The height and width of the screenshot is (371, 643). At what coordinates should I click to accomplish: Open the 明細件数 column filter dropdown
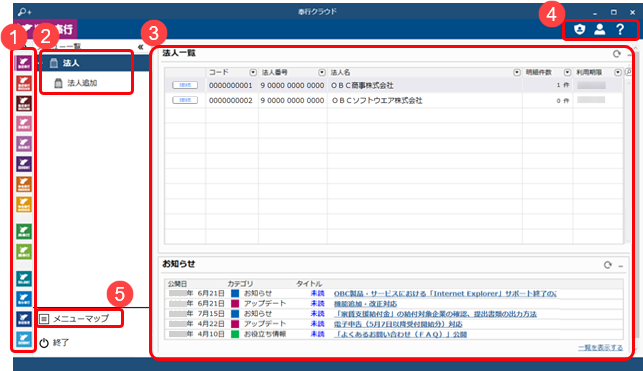tap(567, 73)
